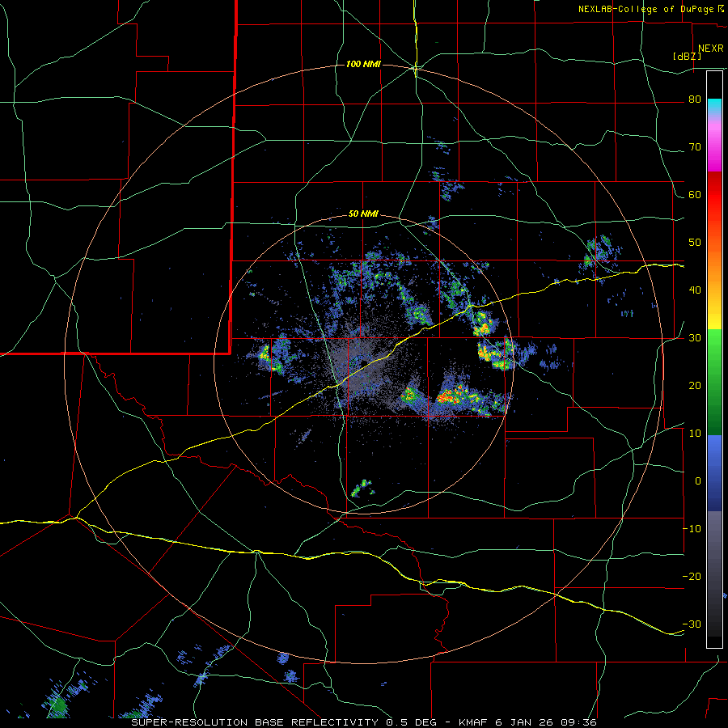728x728 pixels.
Task: Select the 30 value on the dBZ scale
Action: tap(695, 338)
